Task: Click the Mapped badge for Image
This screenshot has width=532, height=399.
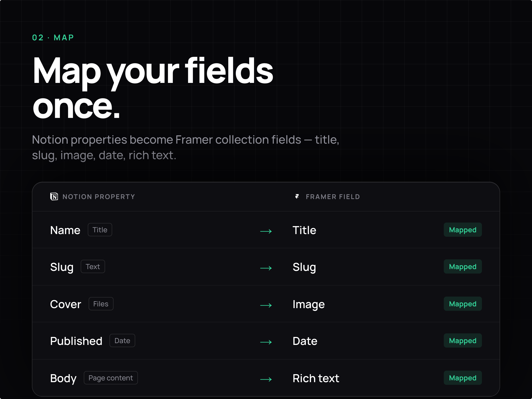Action: (x=462, y=304)
